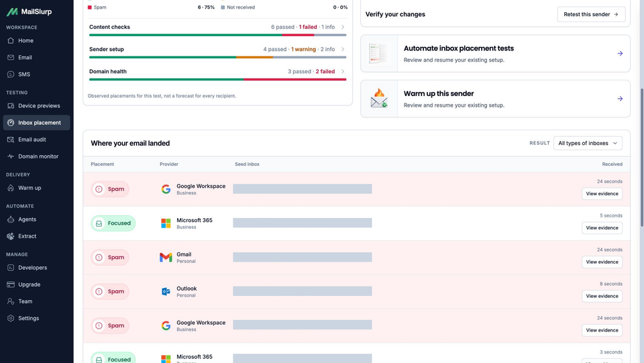
Task: Click the Sender setup progress bar
Action: (217, 58)
